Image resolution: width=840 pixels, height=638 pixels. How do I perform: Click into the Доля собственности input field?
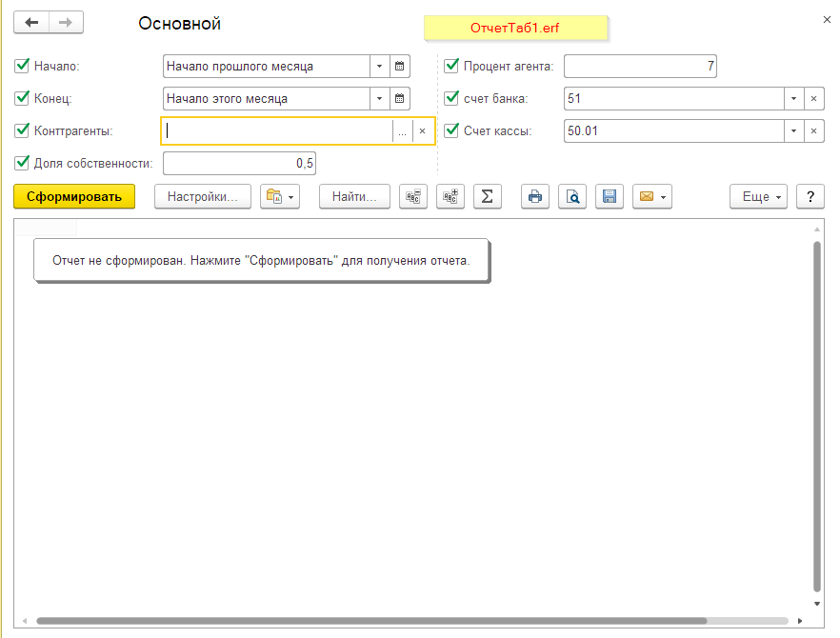238,164
